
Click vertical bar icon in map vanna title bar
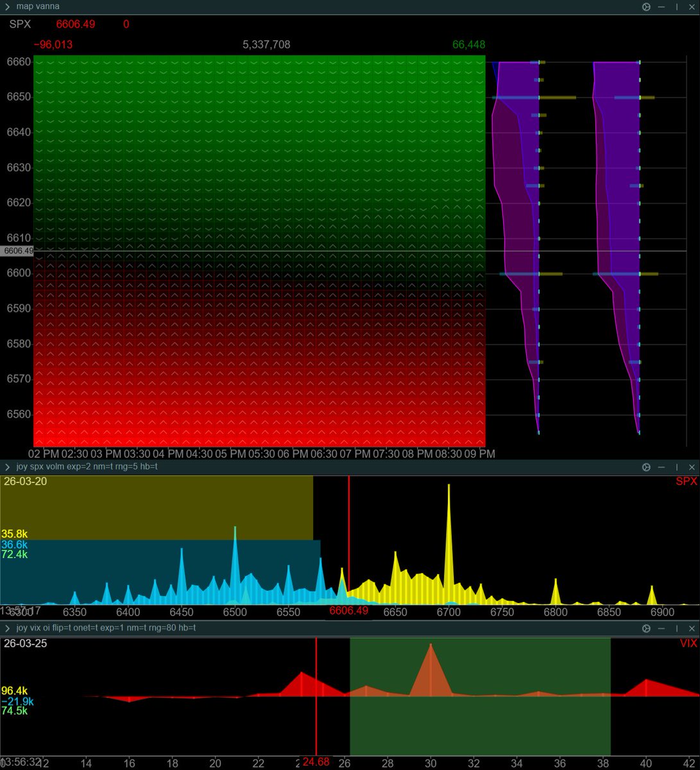(x=676, y=6)
